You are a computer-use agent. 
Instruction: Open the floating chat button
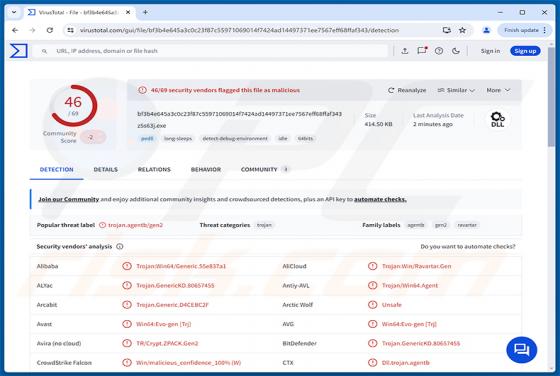521,350
